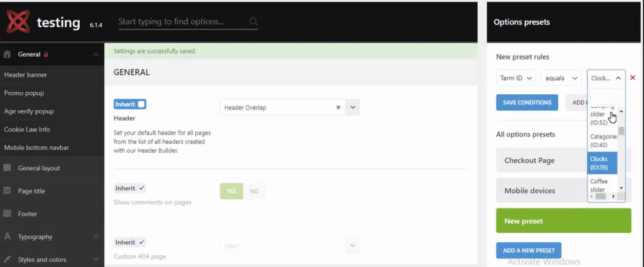
Task: Collapse the Clock... value dropdown
Action: [x=606, y=78]
